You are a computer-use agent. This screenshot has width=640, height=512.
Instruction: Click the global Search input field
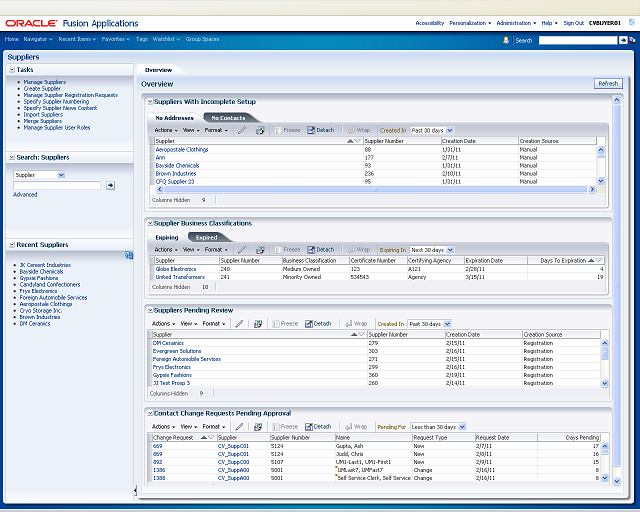(578, 40)
